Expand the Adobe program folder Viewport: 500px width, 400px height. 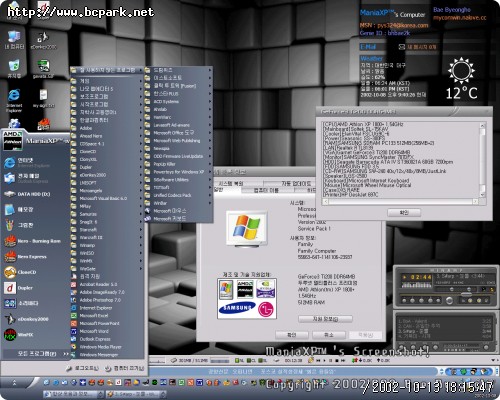pos(107,128)
